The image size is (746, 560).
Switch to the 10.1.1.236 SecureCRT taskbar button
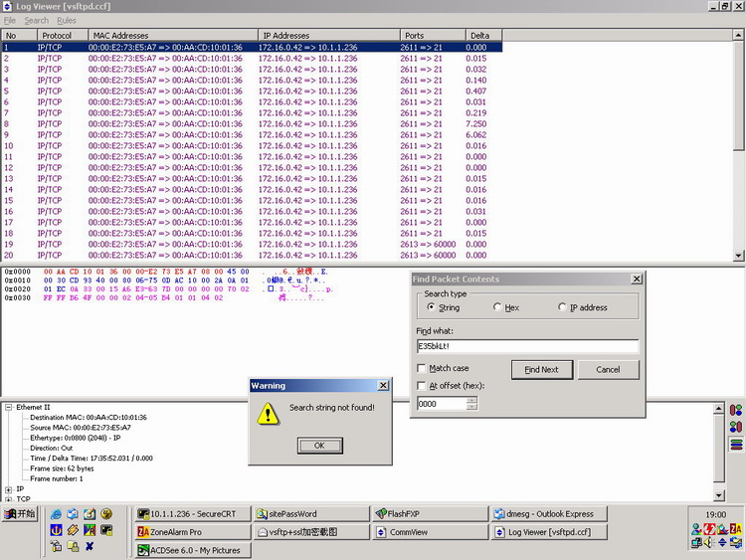(193, 514)
